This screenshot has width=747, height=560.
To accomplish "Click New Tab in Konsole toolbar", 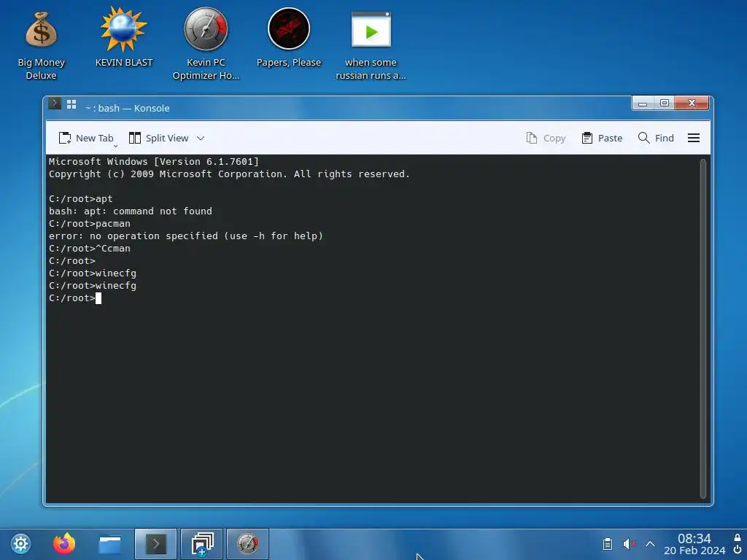I will click(x=86, y=138).
